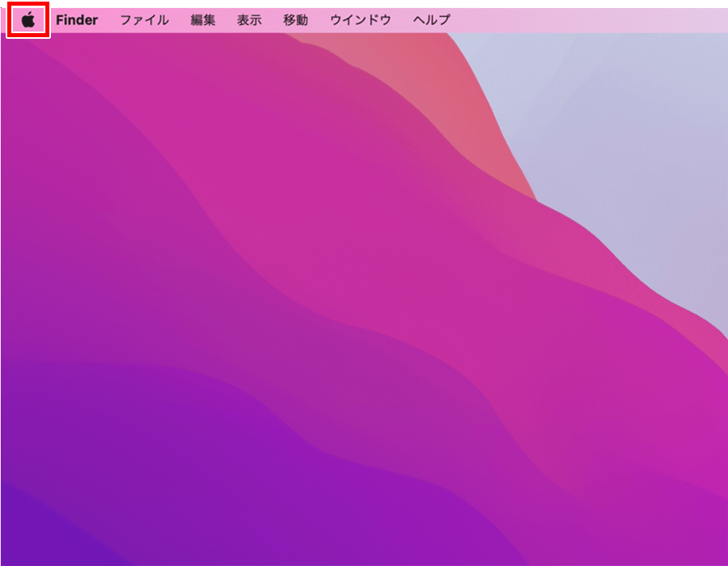Open the ファイル menu
728x566 pixels.
click(x=145, y=20)
